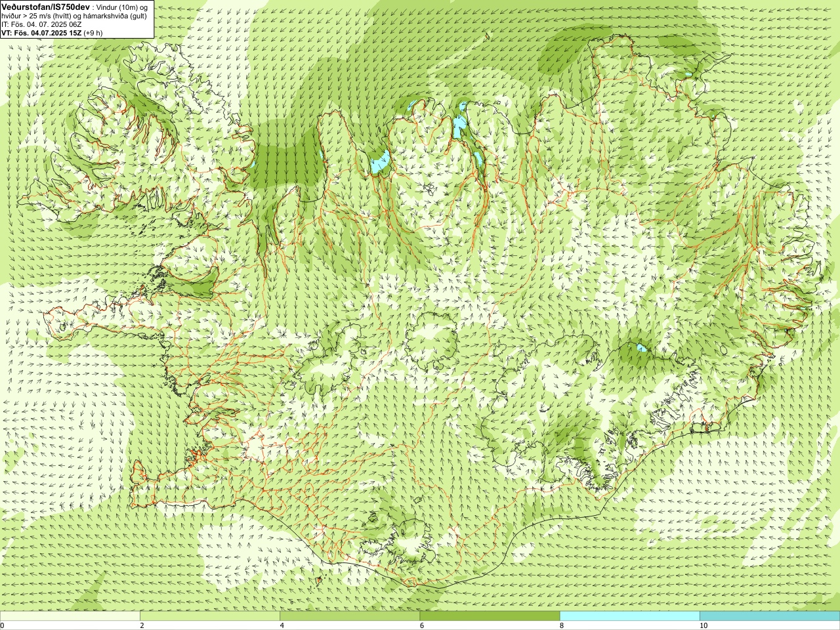Click the '10' label on the scale
The height and width of the screenshot is (630, 840).
click(703, 625)
